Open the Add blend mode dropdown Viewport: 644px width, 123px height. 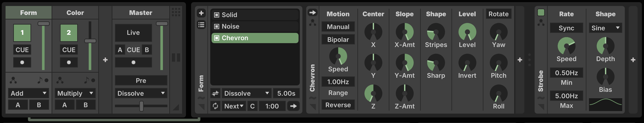pos(29,93)
